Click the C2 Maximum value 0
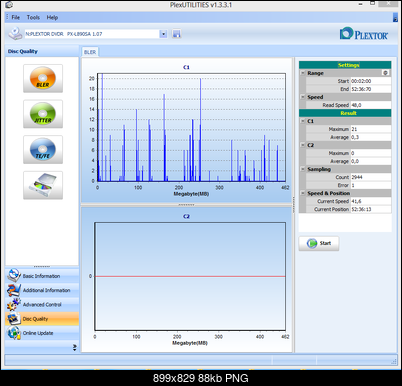This screenshot has width=402, height=386. point(371,153)
